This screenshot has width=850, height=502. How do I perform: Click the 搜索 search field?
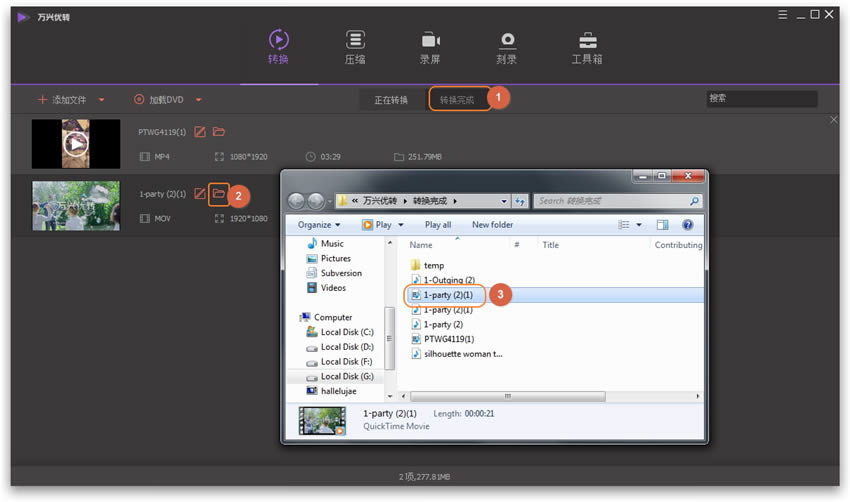(761, 99)
